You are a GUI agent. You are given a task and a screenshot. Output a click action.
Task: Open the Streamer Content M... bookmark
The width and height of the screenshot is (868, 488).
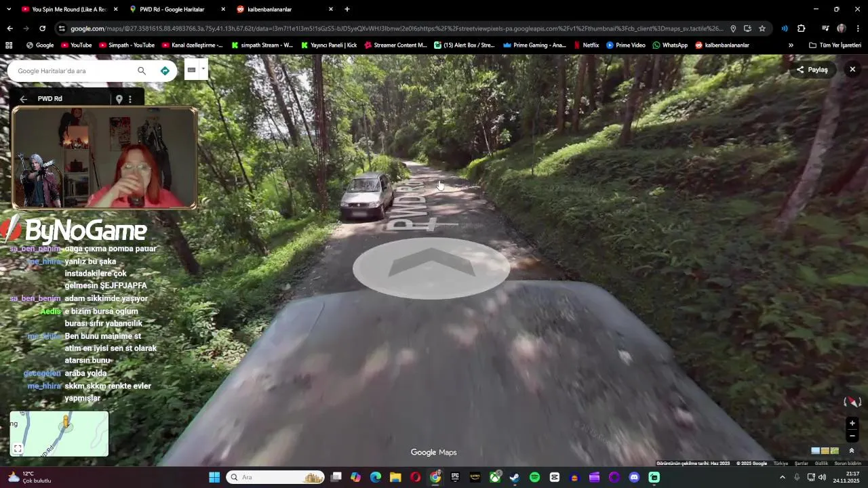pos(395,45)
